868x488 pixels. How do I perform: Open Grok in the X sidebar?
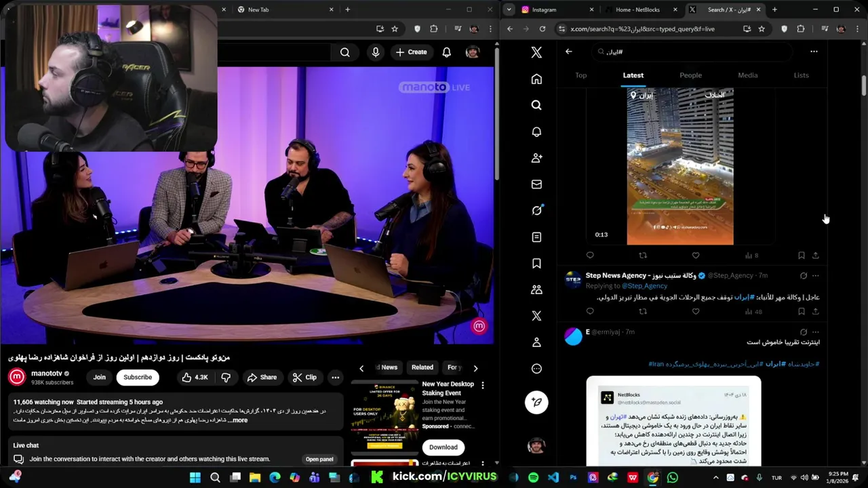click(x=536, y=210)
